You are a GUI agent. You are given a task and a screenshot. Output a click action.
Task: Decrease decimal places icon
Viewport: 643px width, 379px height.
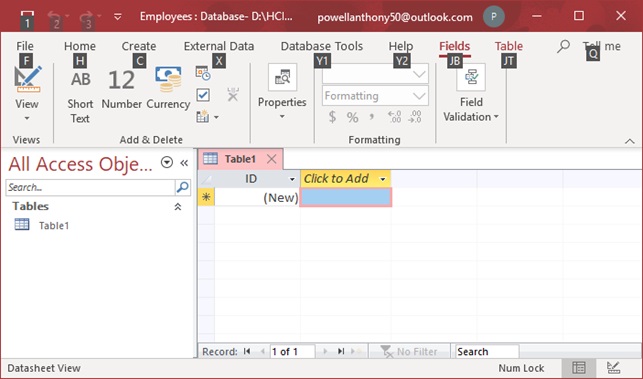pos(415,117)
